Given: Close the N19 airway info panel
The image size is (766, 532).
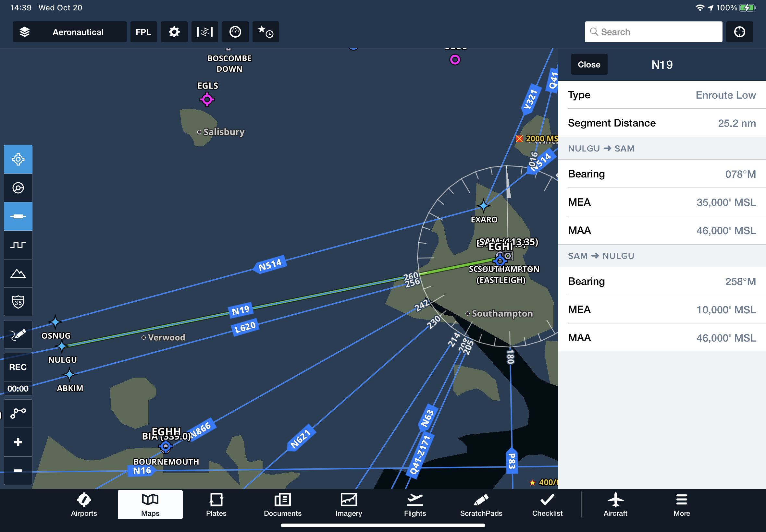Looking at the screenshot, I should 589,65.
